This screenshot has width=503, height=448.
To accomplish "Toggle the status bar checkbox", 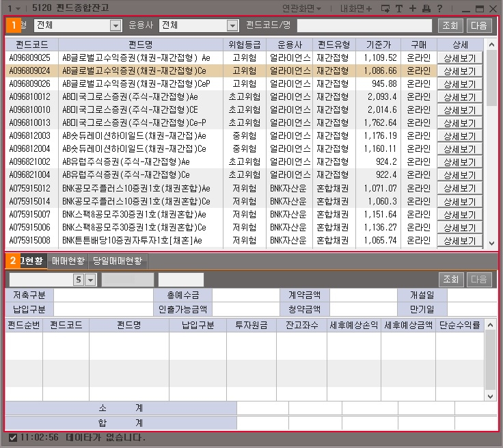I will click(x=13, y=438).
